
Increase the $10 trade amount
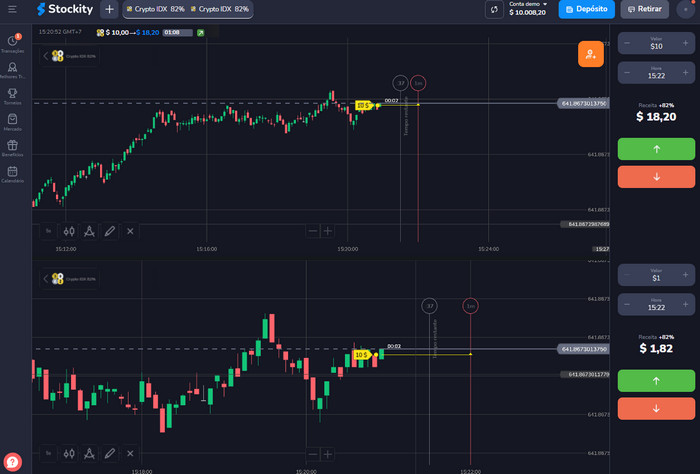click(685, 43)
